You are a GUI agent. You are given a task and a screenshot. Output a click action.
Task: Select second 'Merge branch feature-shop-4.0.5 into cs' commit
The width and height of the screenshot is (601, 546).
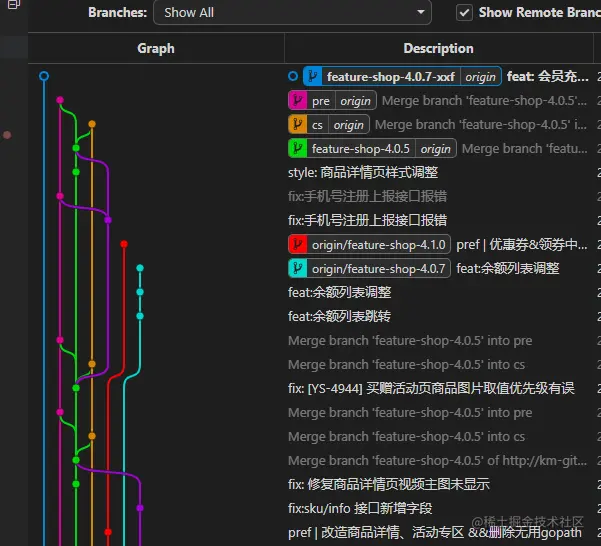406,436
